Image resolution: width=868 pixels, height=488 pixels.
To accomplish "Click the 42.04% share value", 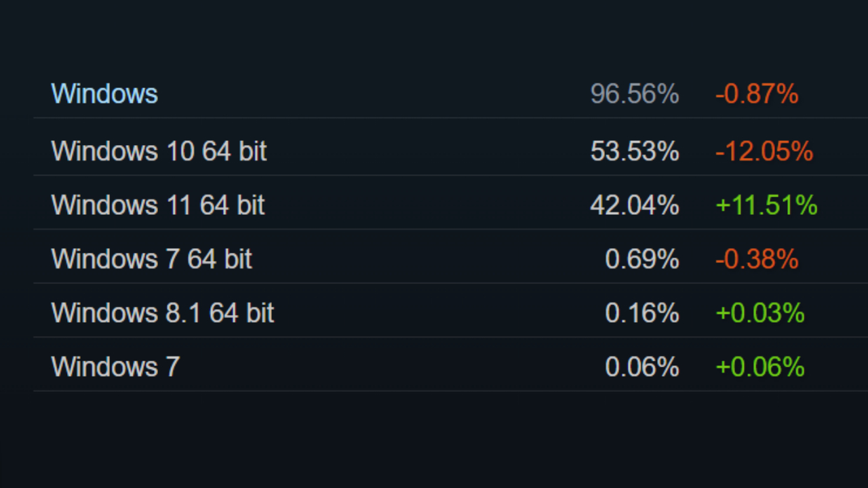I will coord(634,205).
